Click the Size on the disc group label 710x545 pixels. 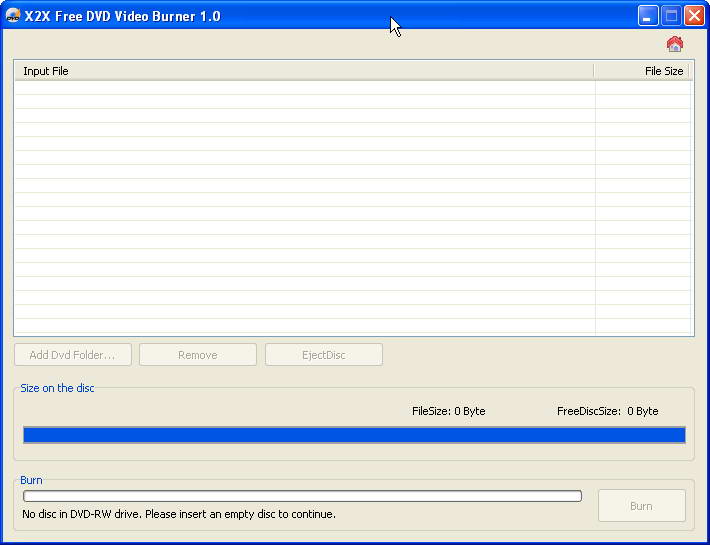pyautogui.click(x=58, y=388)
